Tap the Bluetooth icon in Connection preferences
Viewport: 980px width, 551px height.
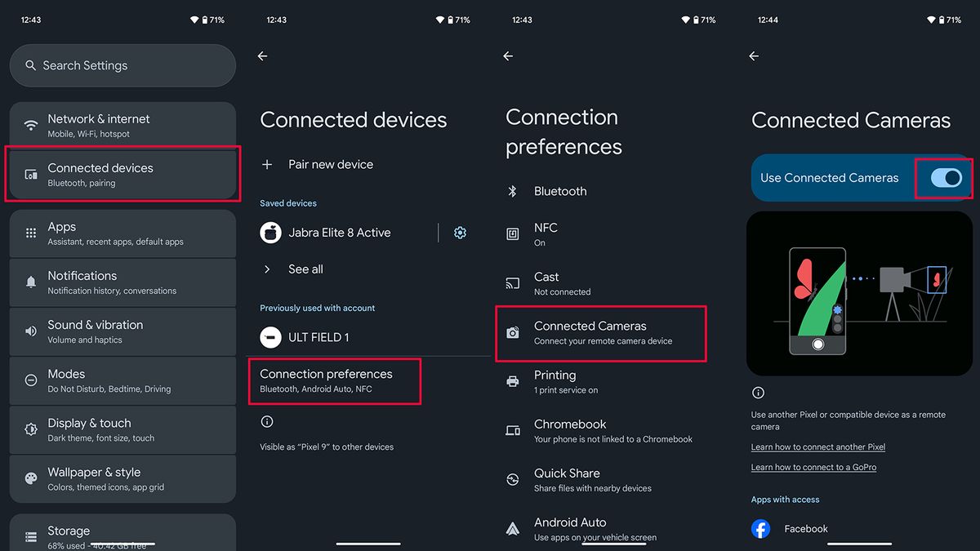pyautogui.click(x=513, y=191)
